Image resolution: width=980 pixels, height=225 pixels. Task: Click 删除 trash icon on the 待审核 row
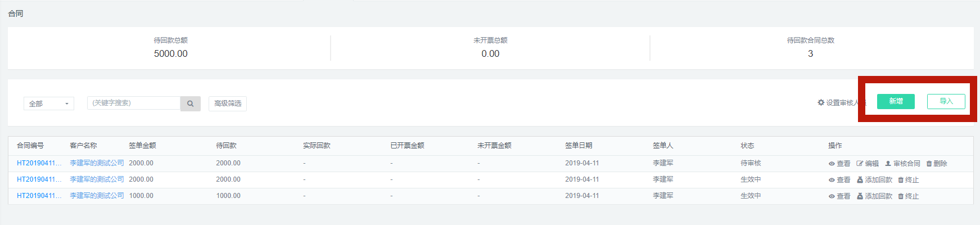937,164
